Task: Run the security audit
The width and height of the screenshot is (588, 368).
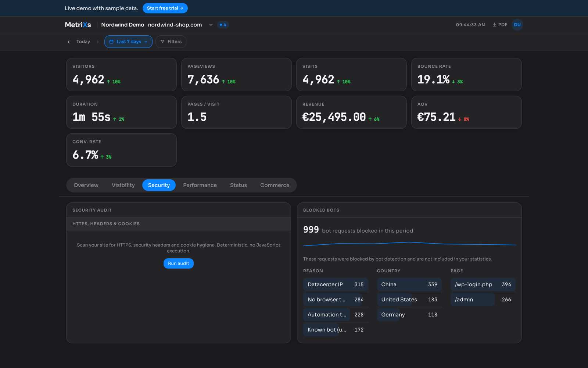Action: pos(179,263)
